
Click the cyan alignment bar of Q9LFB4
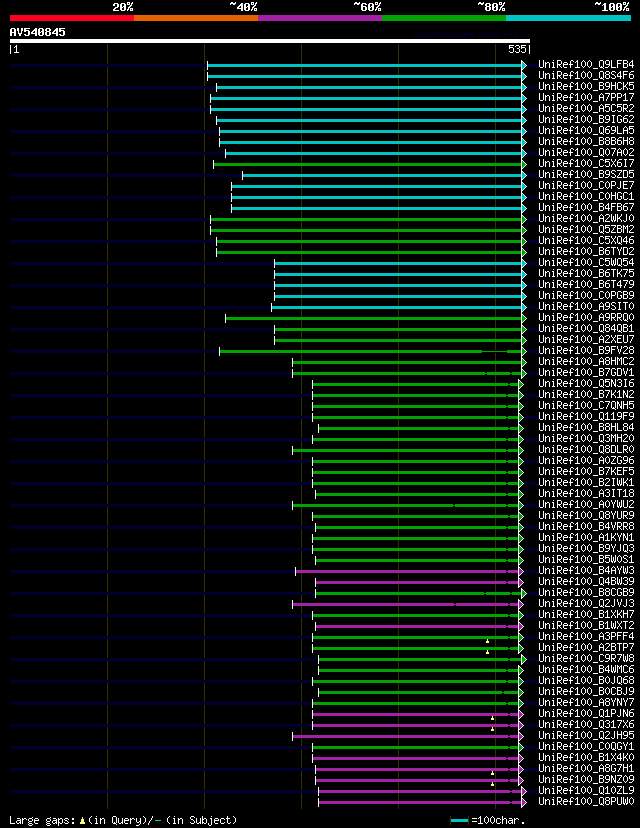364,65
